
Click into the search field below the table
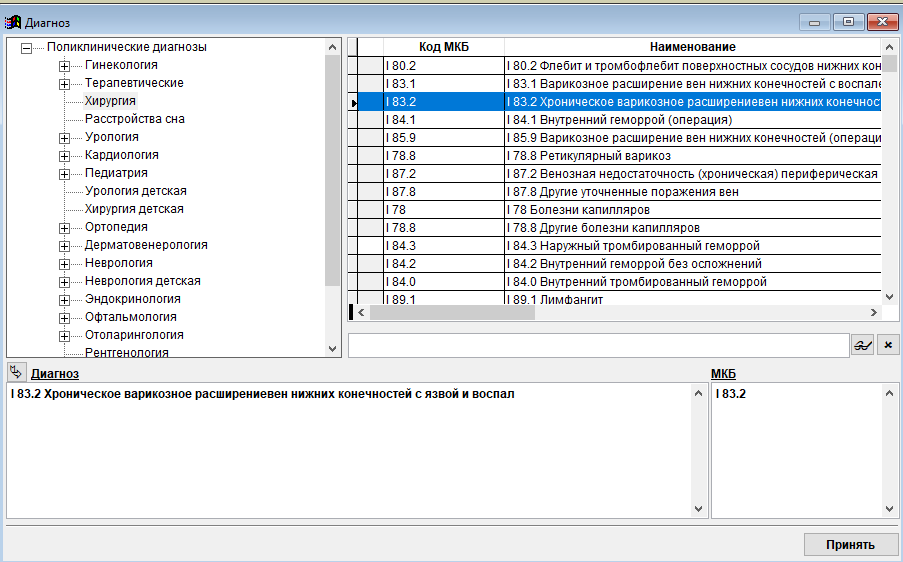point(598,345)
